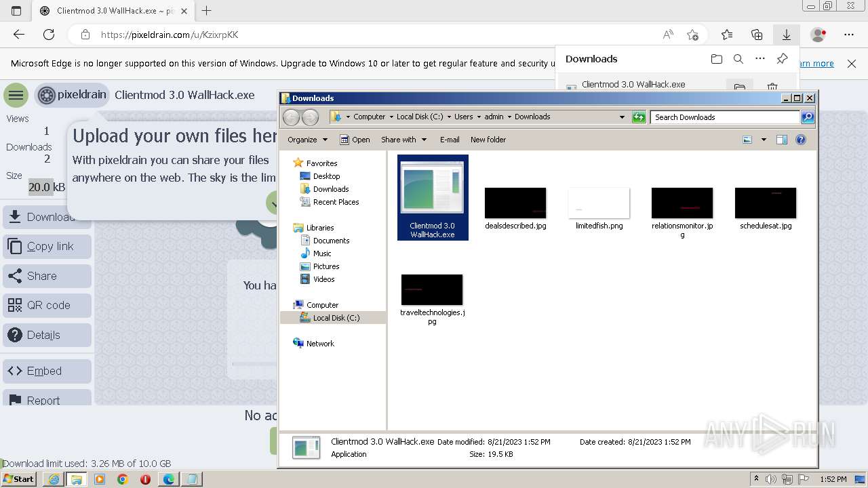
Task: Search downloads magnifier in Downloads panel
Action: [738, 59]
